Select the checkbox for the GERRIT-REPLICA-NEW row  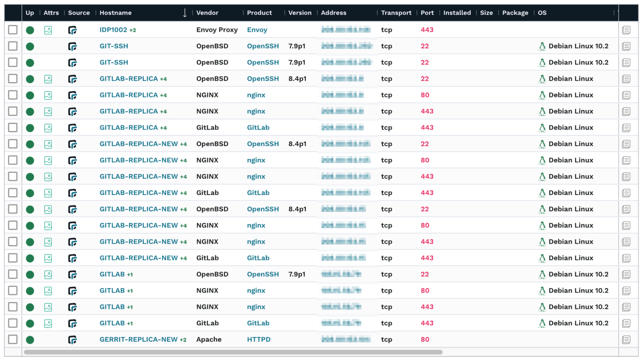point(13,339)
